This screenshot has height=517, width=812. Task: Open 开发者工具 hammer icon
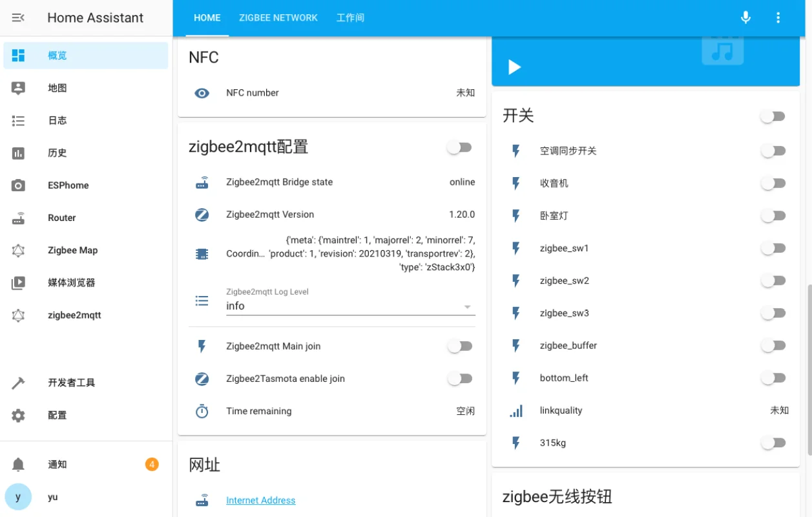[x=18, y=383]
